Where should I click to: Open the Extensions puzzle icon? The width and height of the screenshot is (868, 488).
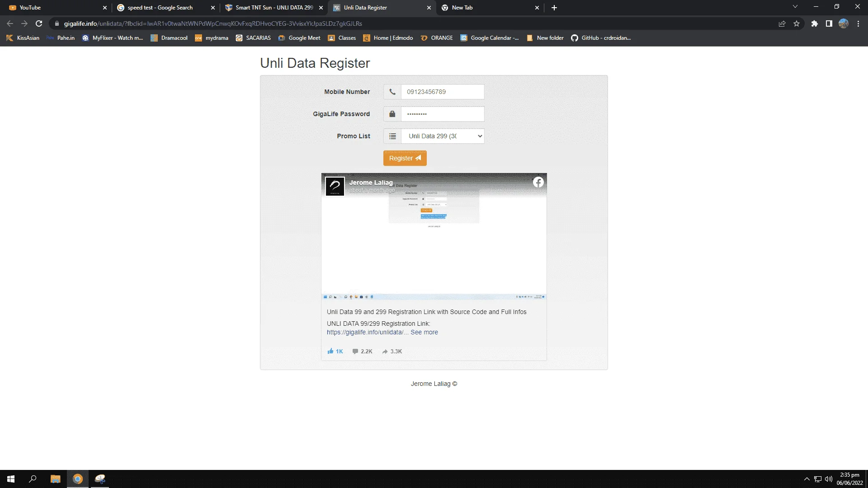814,23
